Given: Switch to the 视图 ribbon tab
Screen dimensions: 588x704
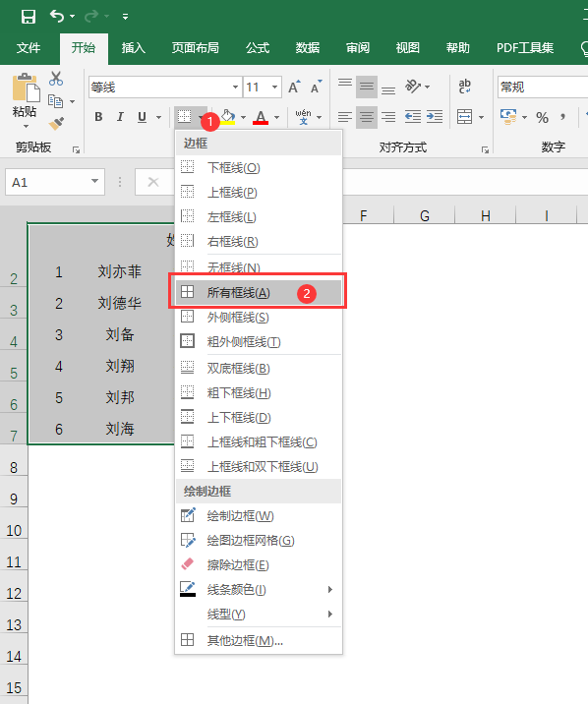Looking at the screenshot, I should 407,47.
